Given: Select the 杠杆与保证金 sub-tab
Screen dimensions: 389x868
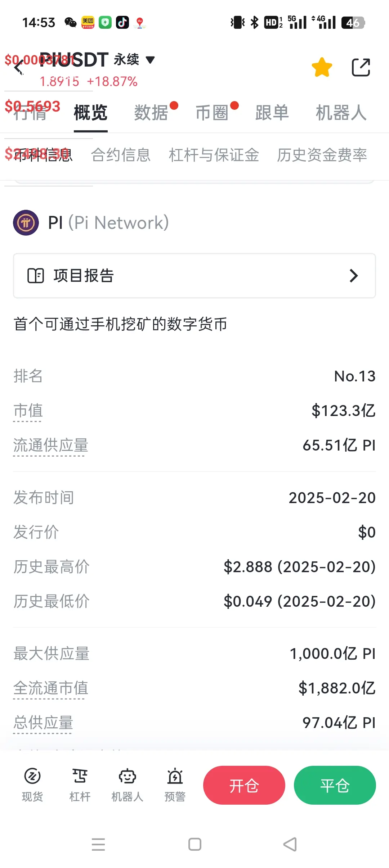Looking at the screenshot, I should (x=214, y=155).
